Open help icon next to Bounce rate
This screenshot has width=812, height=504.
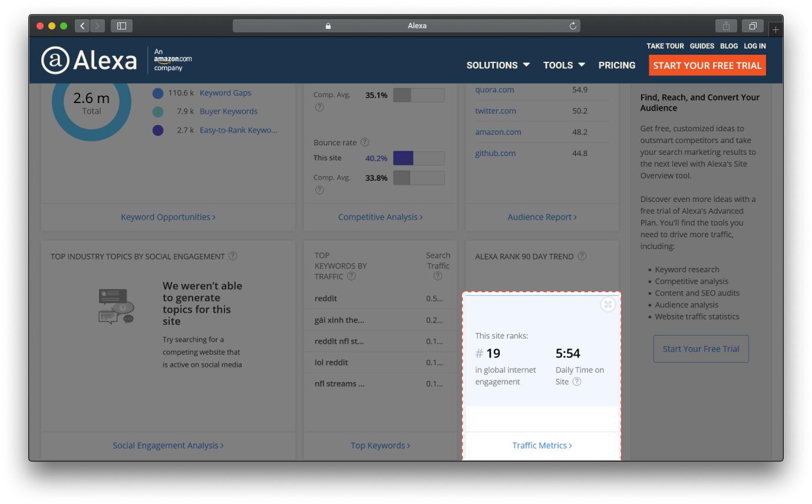tap(365, 142)
